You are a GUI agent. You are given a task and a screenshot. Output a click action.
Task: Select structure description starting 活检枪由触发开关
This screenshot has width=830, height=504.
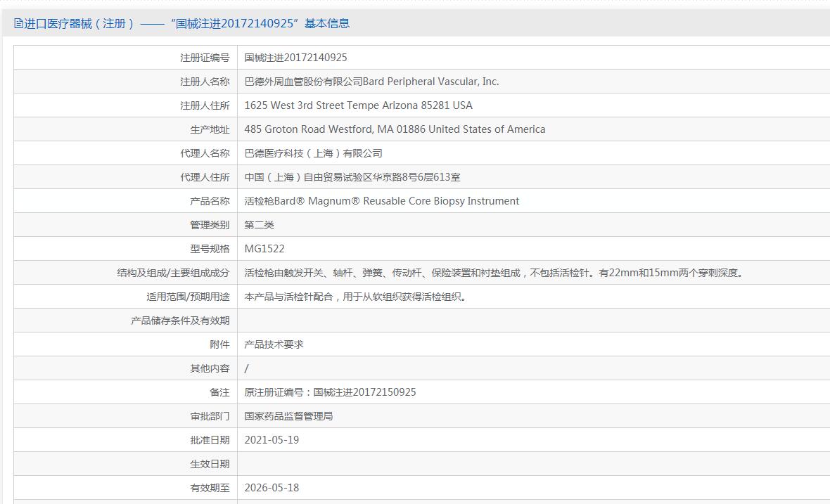(x=495, y=273)
